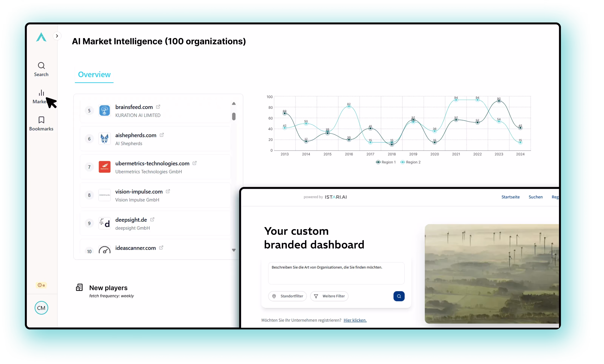Open the CM profile avatar
This screenshot has width=604, height=364.
(x=41, y=308)
